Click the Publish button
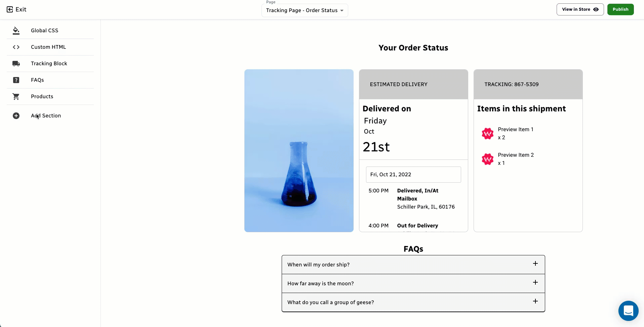Screen dimensions: 644x327 [x=620, y=9]
